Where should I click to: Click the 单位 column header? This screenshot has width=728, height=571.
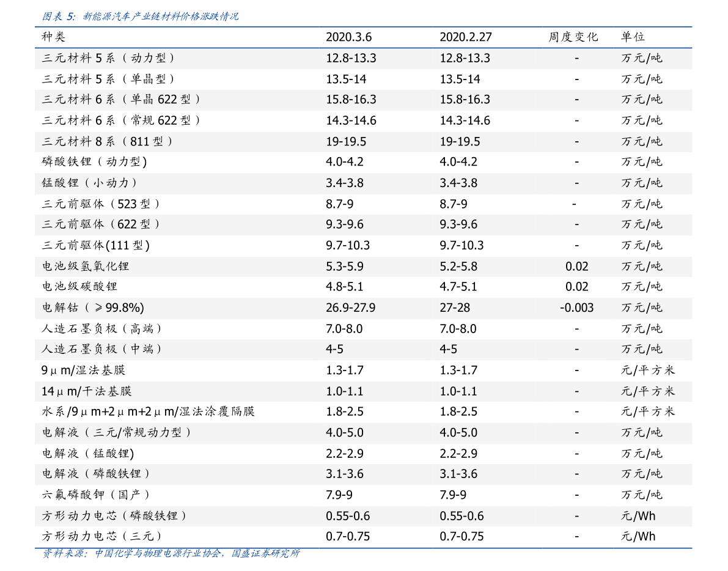coord(633,37)
